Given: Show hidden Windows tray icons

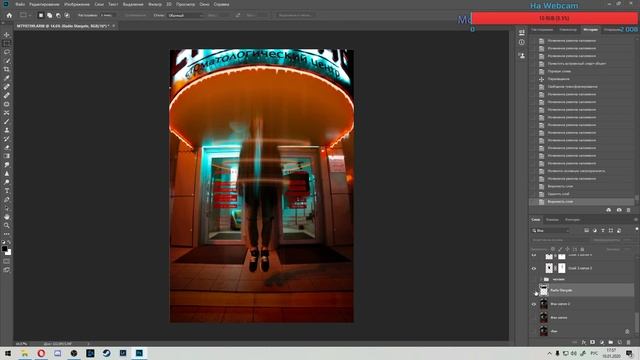Looking at the screenshot, I should pos(549,353).
